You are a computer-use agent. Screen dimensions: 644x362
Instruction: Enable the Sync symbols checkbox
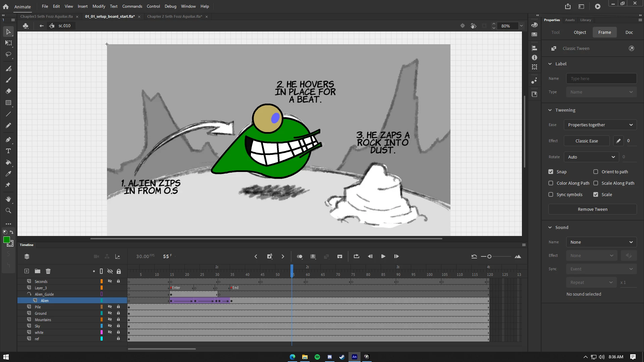(x=551, y=194)
